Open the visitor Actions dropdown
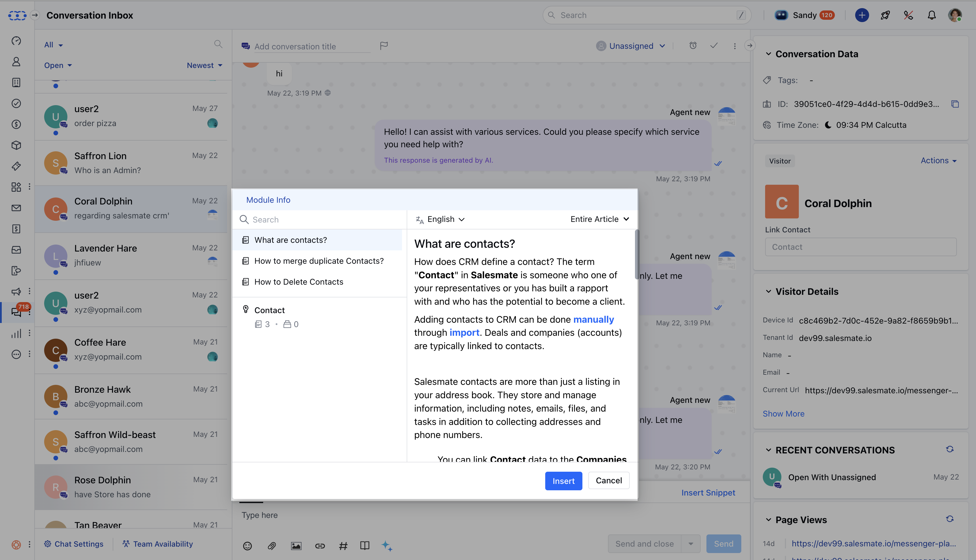Viewport: 976px width, 560px height. tap(938, 161)
